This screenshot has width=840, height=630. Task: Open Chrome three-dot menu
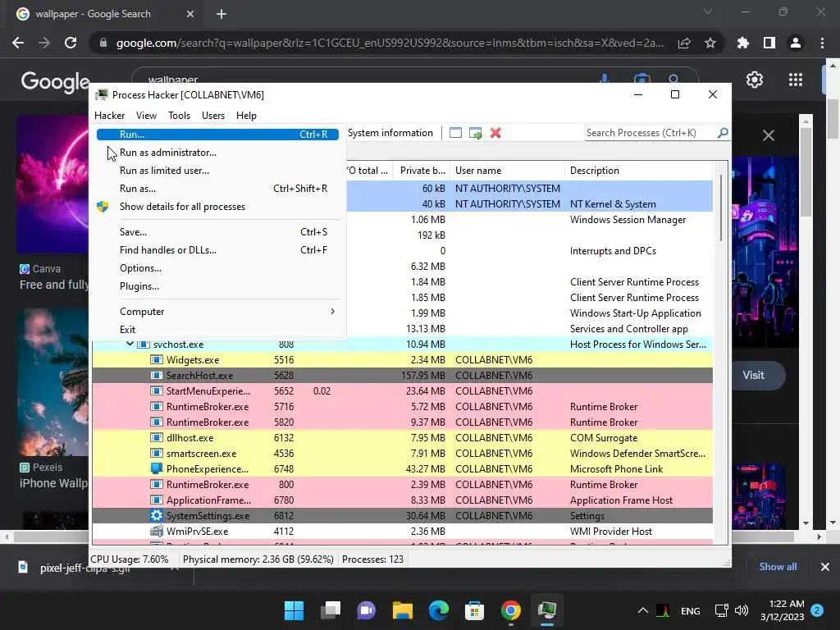pyautogui.click(x=822, y=43)
